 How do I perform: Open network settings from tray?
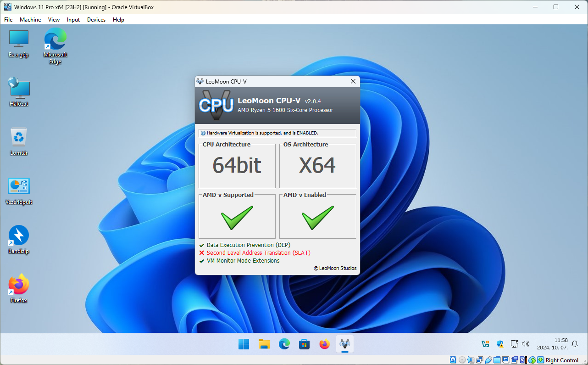(x=514, y=344)
